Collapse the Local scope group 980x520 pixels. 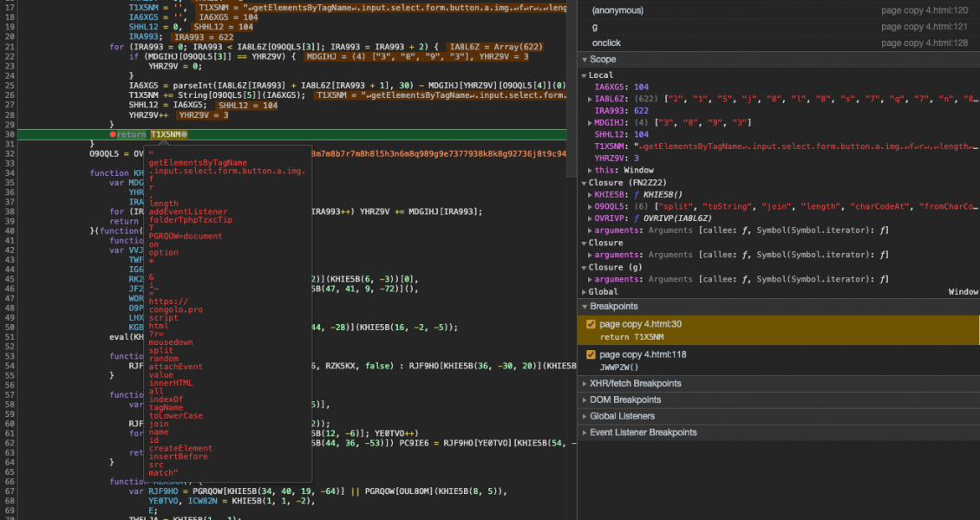(585, 75)
